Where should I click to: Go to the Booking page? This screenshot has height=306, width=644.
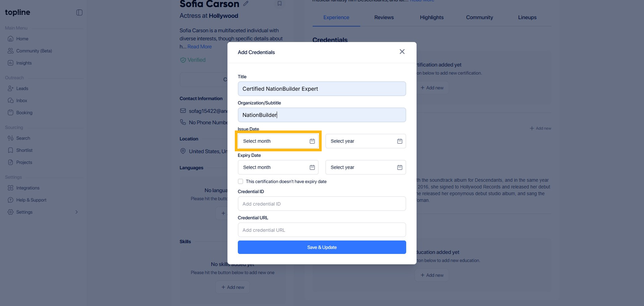(24, 113)
